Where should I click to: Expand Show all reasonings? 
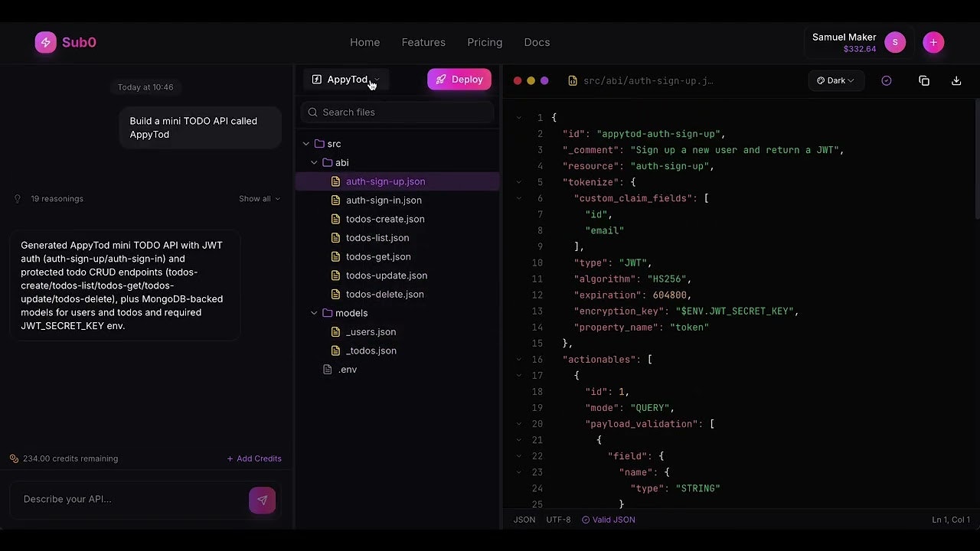260,198
